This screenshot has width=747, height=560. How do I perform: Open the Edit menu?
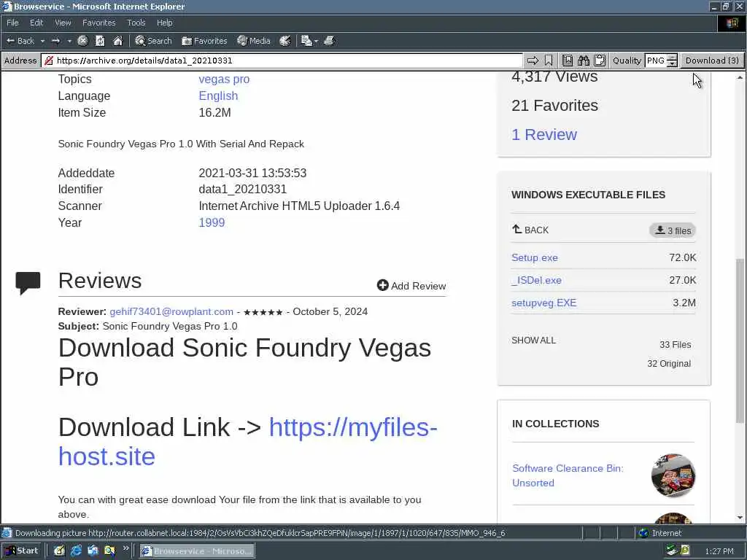36,23
